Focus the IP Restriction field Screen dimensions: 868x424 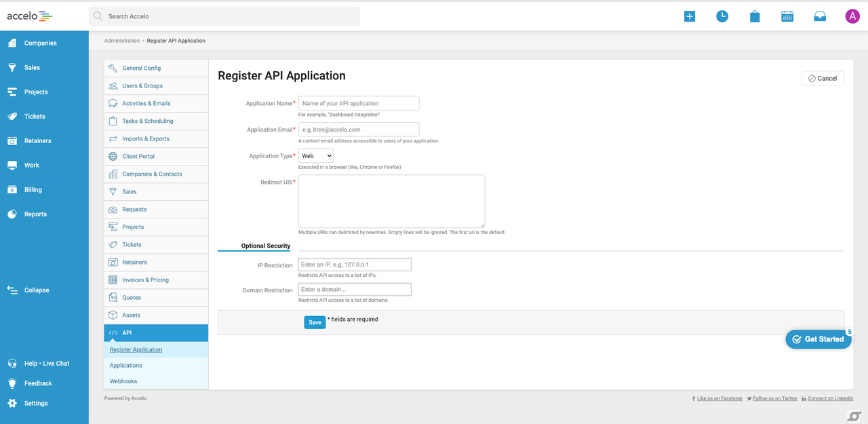(355, 265)
